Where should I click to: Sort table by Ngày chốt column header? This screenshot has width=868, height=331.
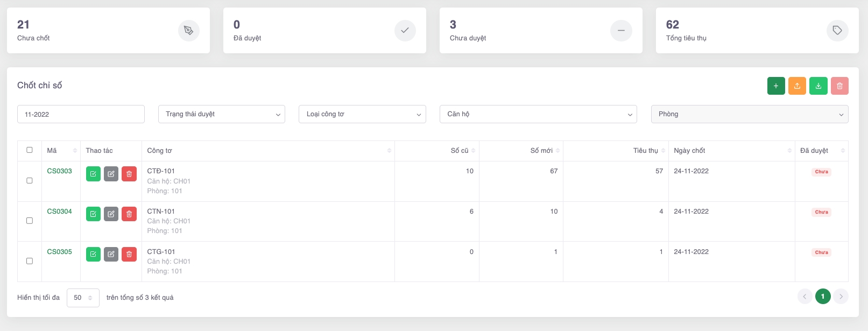click(x=731, y=151)
